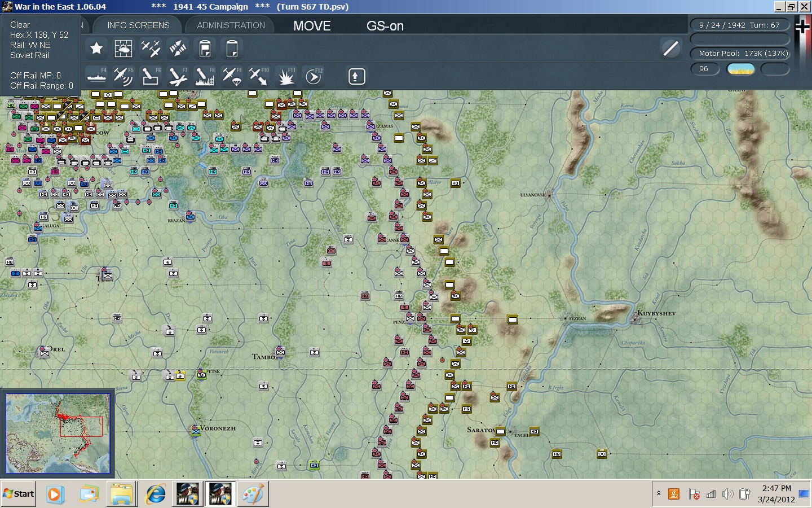Select the F5 air recon mode

click(x=123, y=76)
